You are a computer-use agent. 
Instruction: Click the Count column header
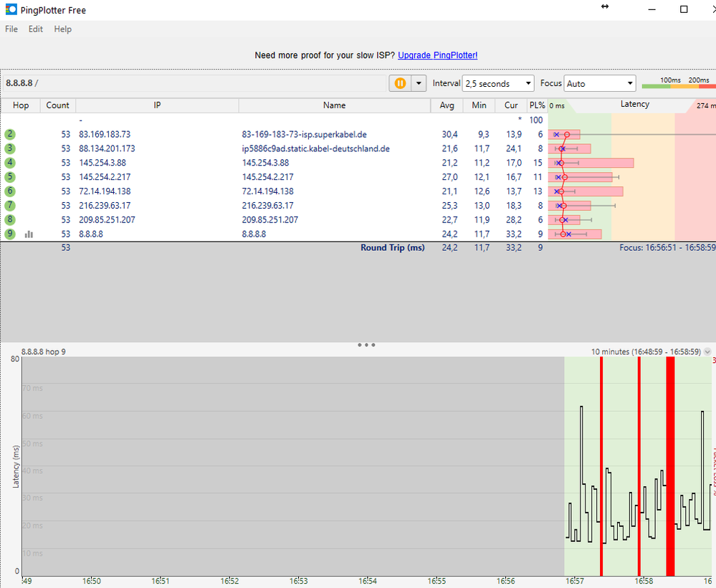[57, 105]
